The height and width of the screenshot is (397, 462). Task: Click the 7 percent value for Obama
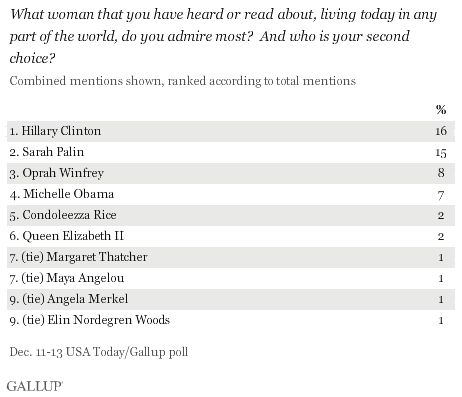(x=441, y=195)
